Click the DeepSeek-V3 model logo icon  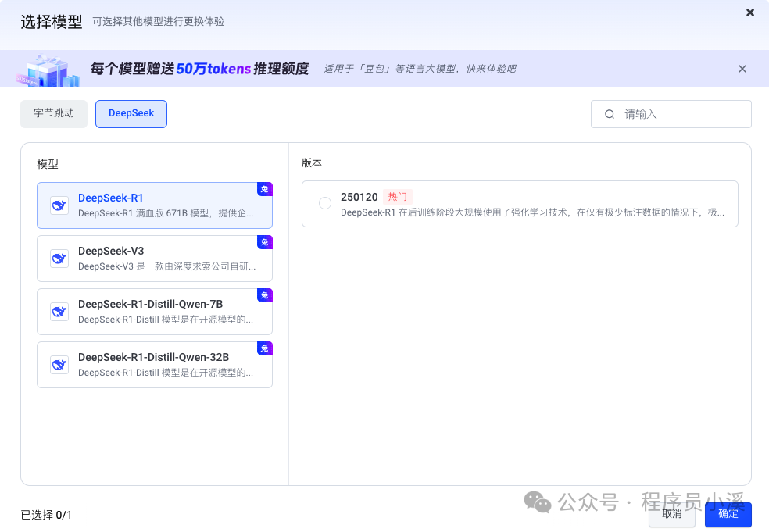coord(59,258)
